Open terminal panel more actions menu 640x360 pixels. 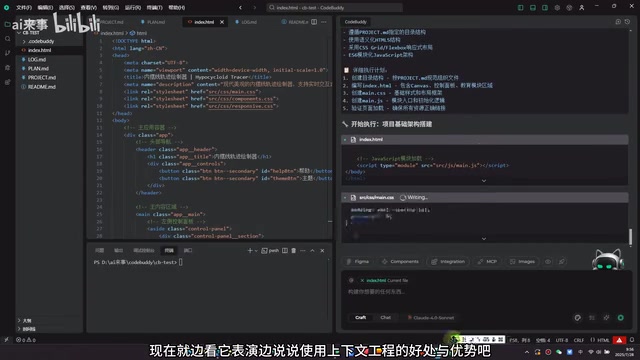[303, 250]
